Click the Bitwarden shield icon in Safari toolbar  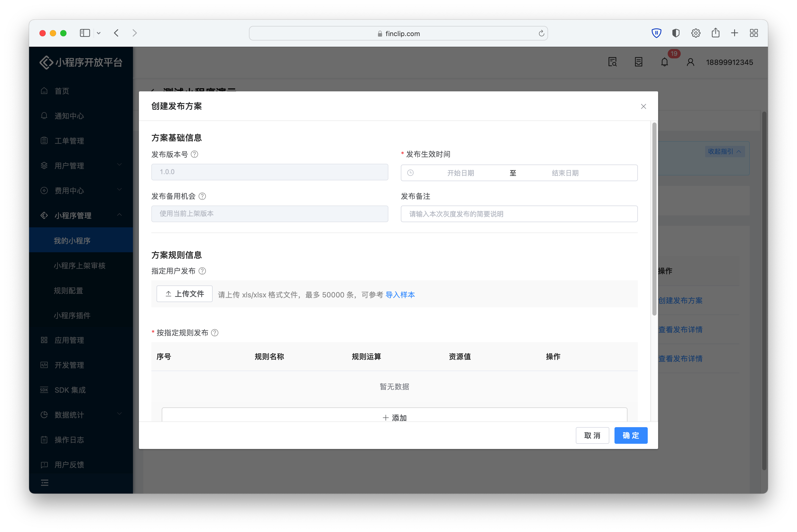pyautogui.click(x=656, y=33)
